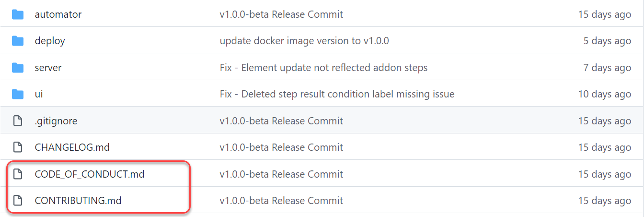Viewport: 644px width, 217px height.
Task: Click the CHANGELOG.md file icon
Action: tap(18, 147)
